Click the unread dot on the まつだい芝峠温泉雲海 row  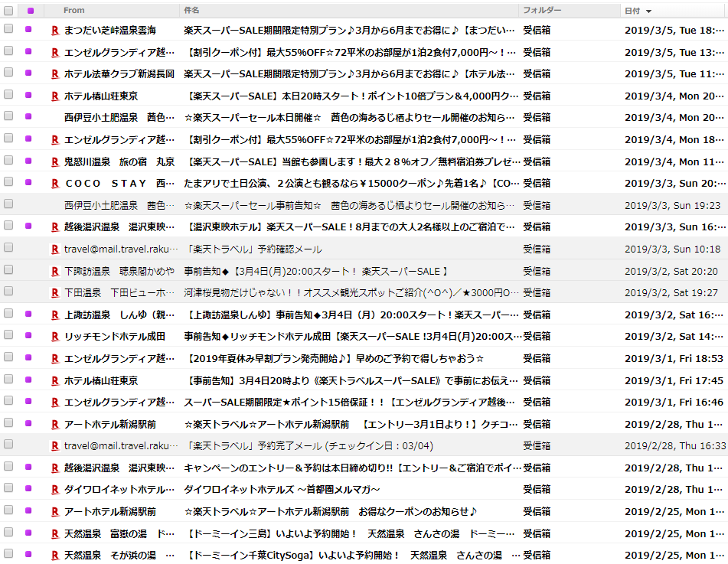[28, 29]
